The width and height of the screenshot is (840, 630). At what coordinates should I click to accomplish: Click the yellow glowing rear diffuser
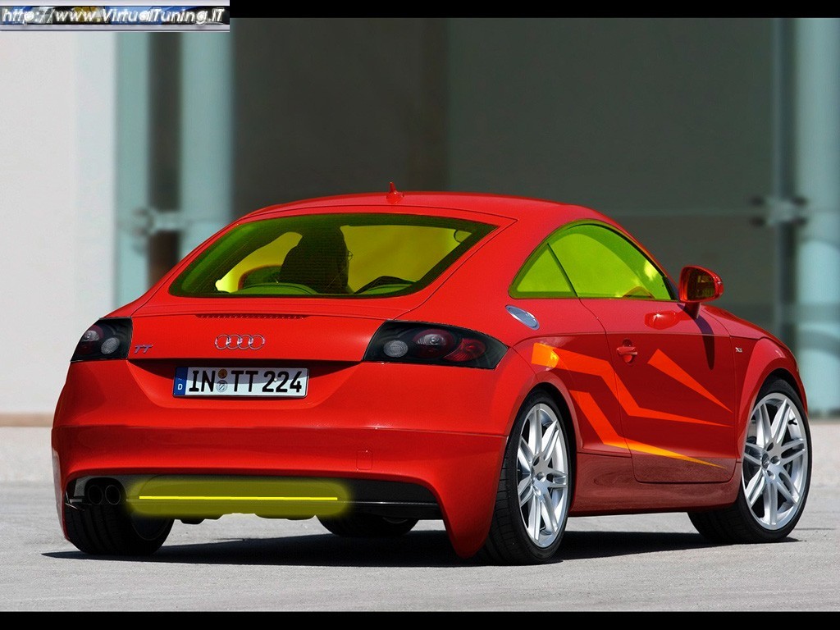coord(238,498)
